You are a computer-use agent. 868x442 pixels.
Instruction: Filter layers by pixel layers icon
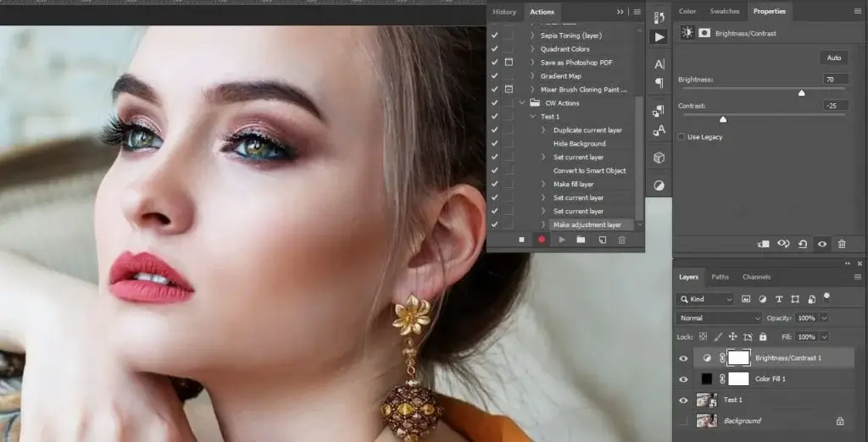coord(746,299)
